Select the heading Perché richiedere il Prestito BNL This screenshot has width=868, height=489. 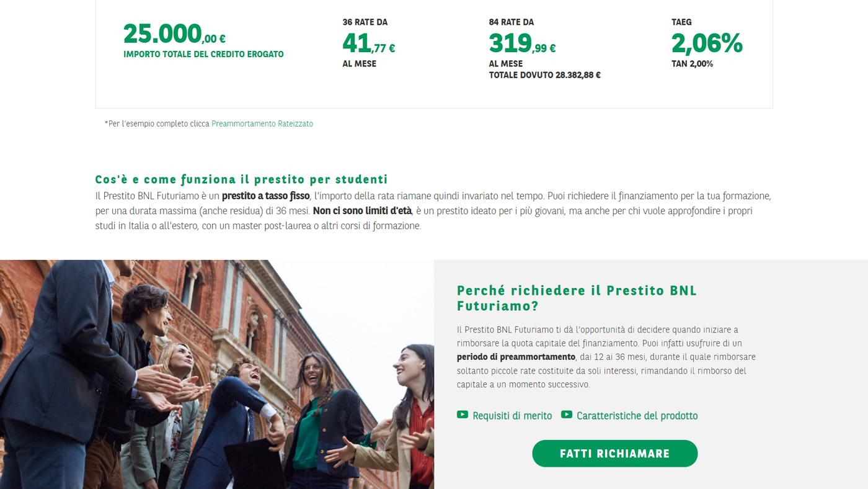pos(577,298)
